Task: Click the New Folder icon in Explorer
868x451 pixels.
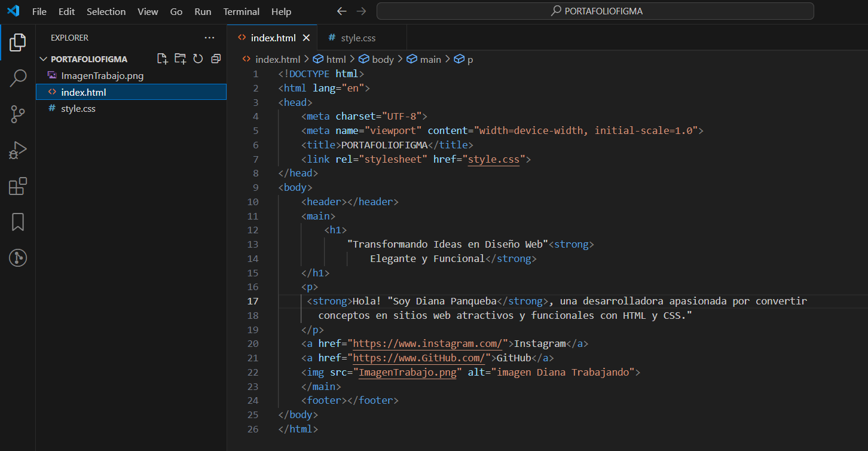Action: coord(180,59)
